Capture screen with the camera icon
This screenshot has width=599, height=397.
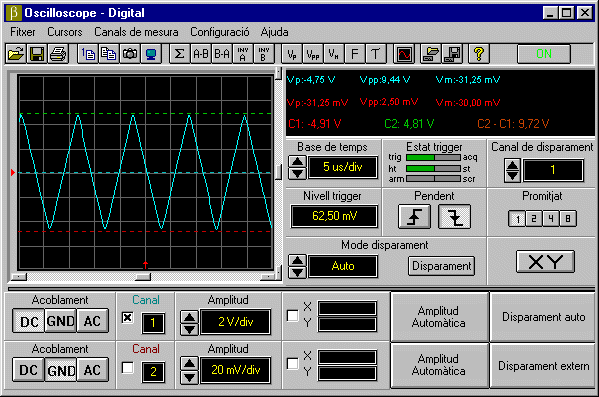click(x=130, y=54)
